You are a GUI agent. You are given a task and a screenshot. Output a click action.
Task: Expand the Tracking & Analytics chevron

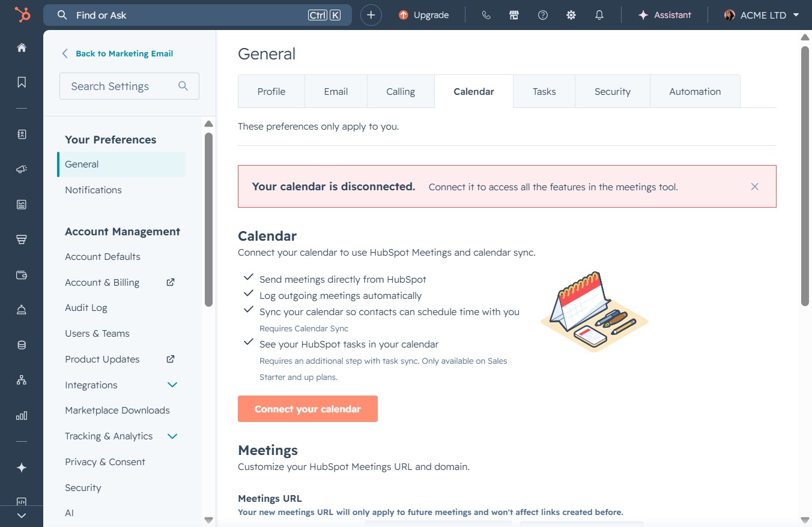tap(172, 436)
